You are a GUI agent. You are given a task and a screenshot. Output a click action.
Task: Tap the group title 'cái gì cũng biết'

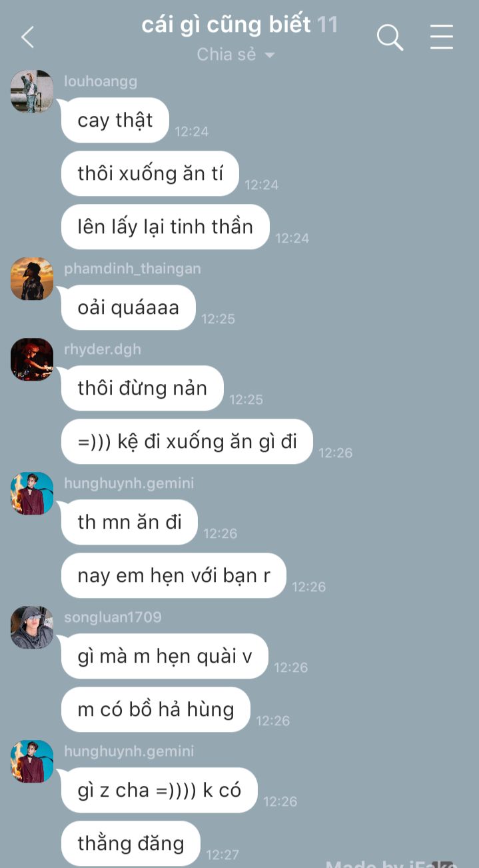226,25
